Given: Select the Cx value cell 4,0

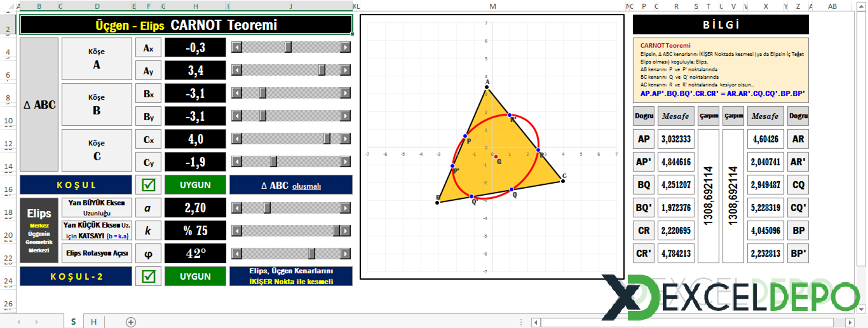Looking at the screenshot, I should pyautogui.click(x=195, y=139).
